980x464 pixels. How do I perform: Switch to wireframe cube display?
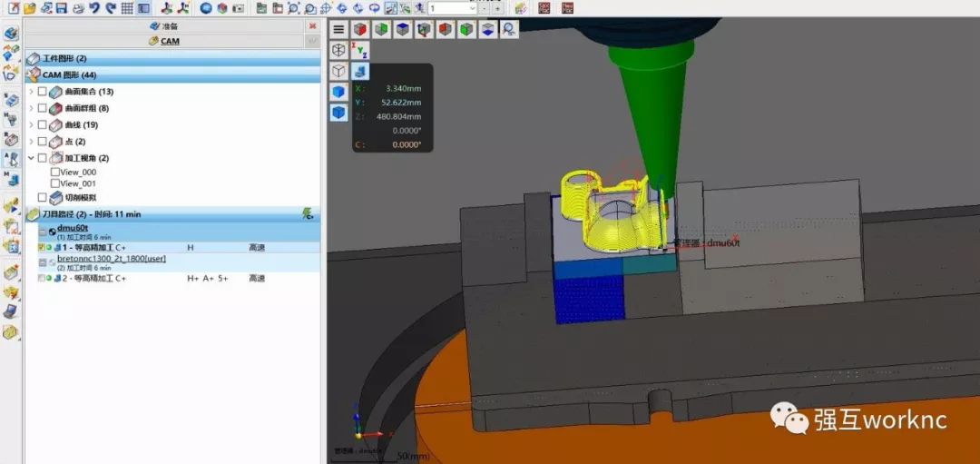(338, 50)
